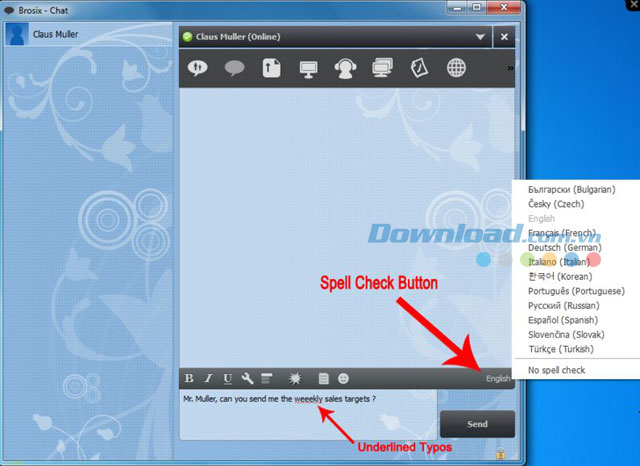The width and height of the screenshot is (640, 466).
Task: Open chat history document icon
Action: 323,378
